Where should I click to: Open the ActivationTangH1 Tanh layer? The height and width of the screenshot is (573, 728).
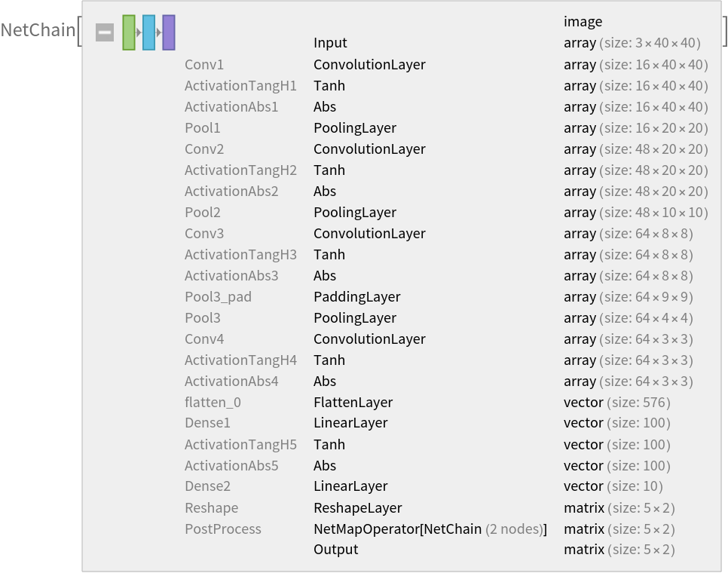coord(329,86)
